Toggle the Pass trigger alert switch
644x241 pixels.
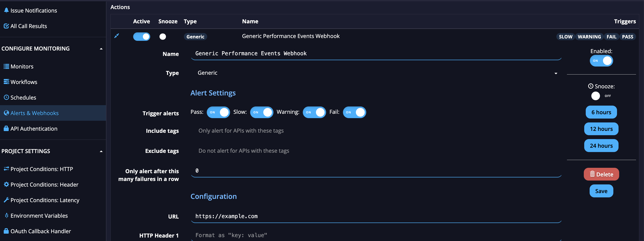(218, 112)
